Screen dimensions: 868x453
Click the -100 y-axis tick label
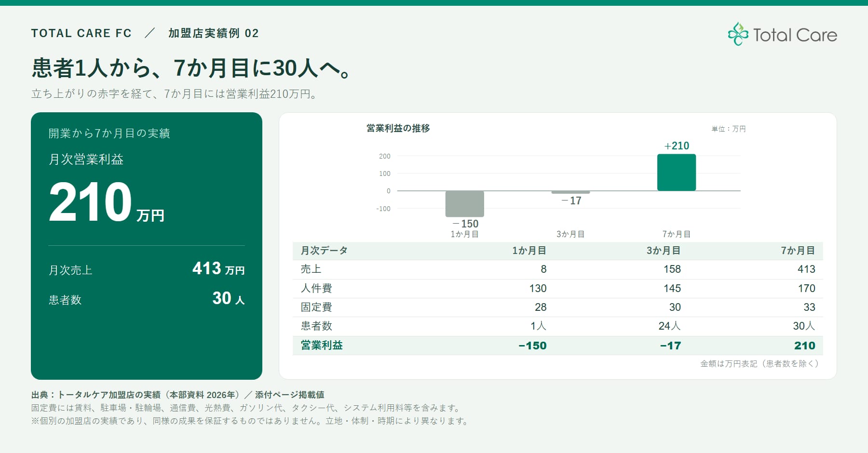383,209
